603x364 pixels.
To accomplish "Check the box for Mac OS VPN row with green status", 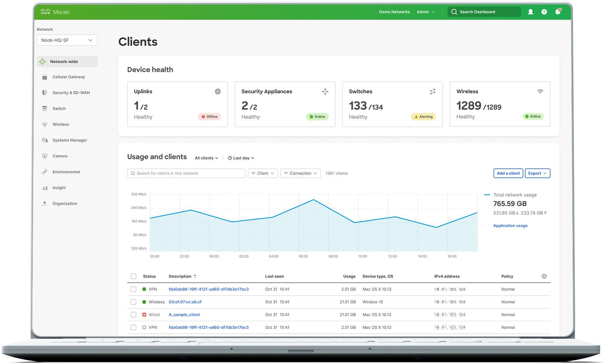I will point(133,289).
